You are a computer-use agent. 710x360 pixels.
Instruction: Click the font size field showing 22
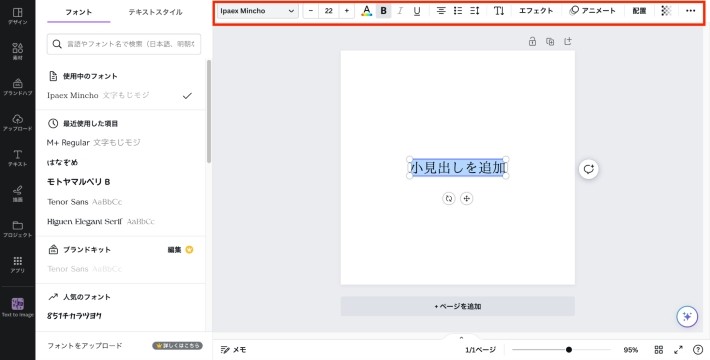[329, 11]
